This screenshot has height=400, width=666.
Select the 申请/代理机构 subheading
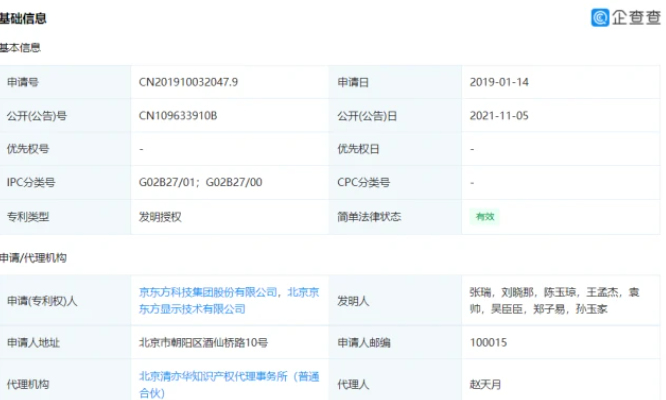pyautogui.click(x=33, y=258)
